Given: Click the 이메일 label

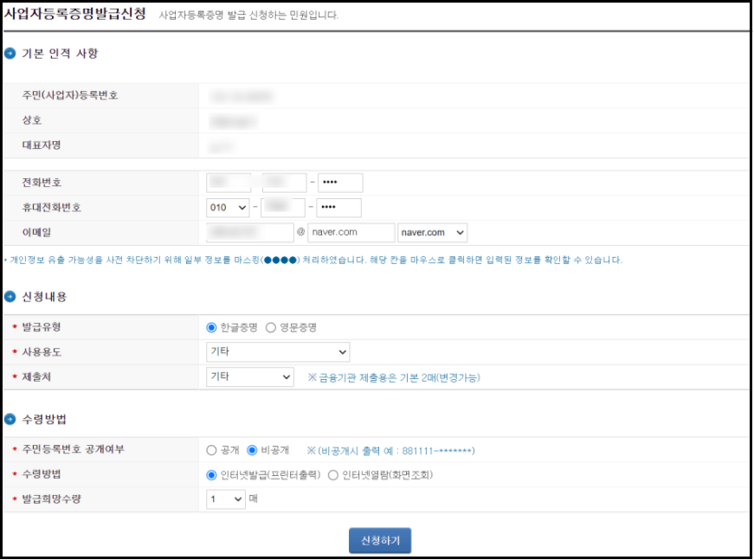Looking at the screenshot, I should (36, 233).
